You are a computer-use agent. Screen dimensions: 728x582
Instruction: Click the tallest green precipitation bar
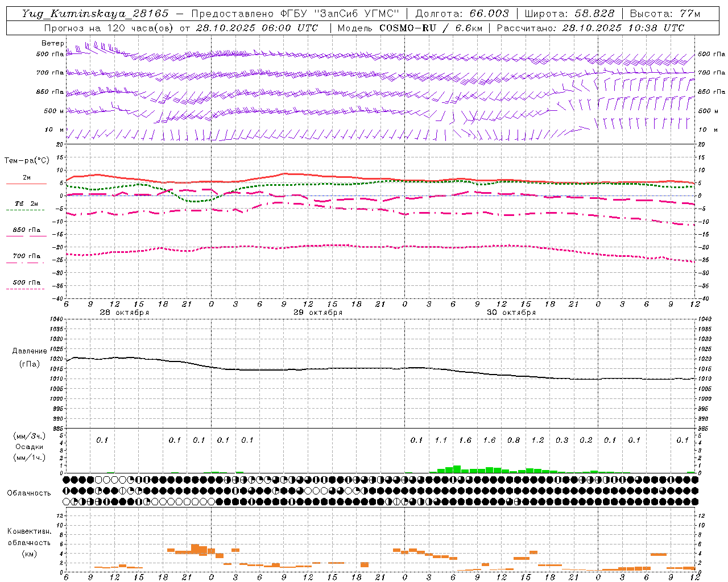pyautogui.click(x=457, y=469)
